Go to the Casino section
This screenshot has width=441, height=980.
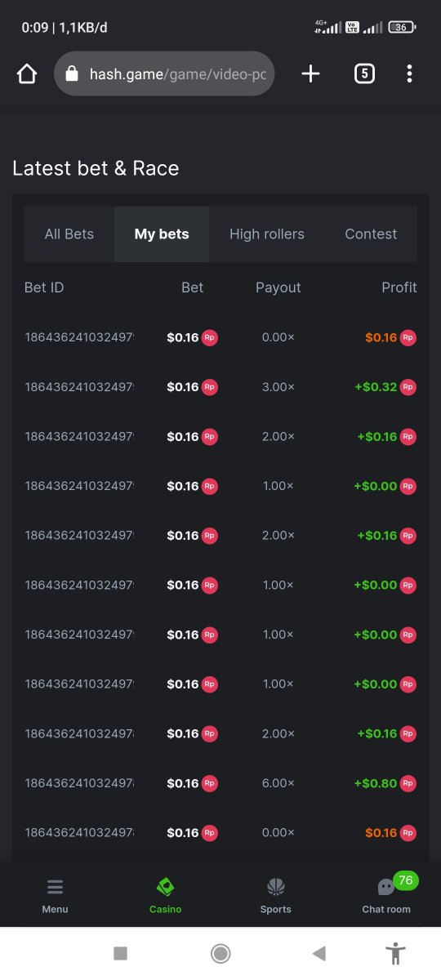click(165, 895)
